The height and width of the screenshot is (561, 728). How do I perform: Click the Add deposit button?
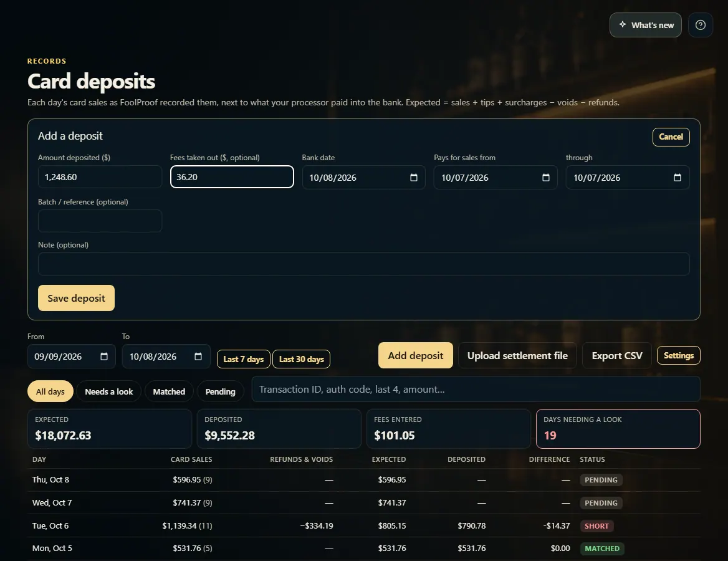[x=416, y=355]
